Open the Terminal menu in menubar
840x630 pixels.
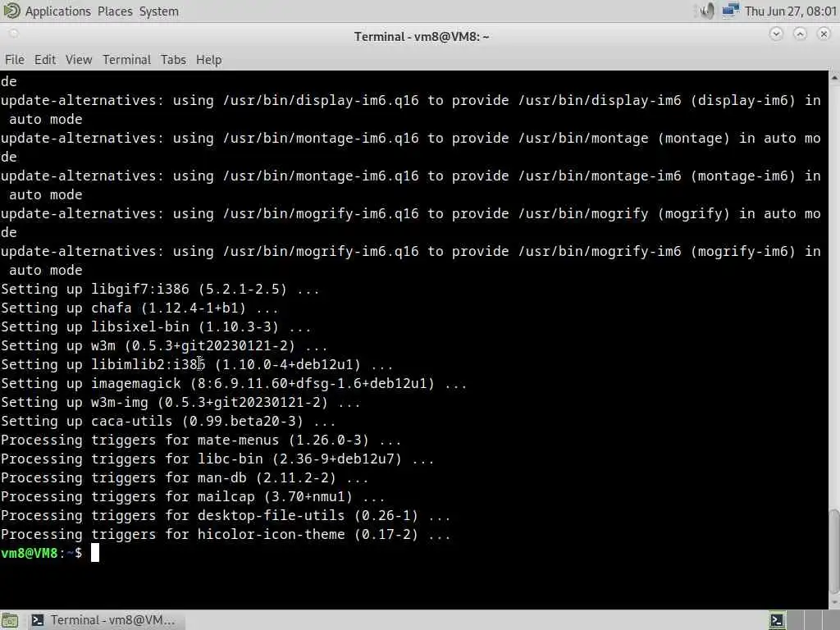click(126, 59)
